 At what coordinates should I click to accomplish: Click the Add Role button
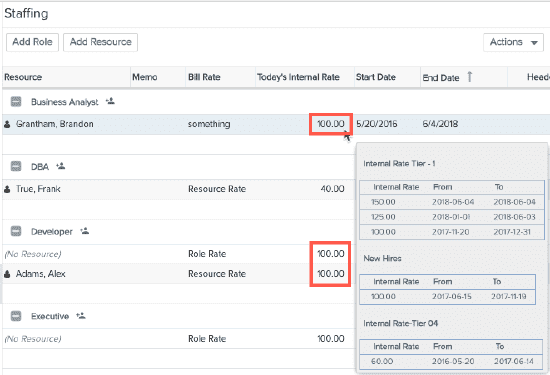click(32, 42)
